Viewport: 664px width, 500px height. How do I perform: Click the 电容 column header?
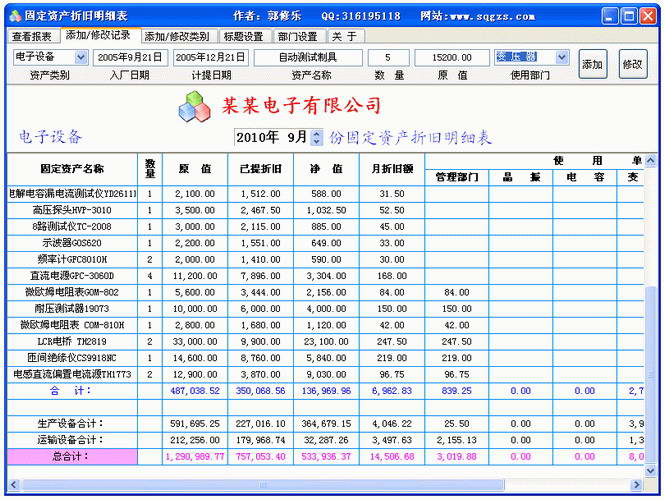coord(585,177)
